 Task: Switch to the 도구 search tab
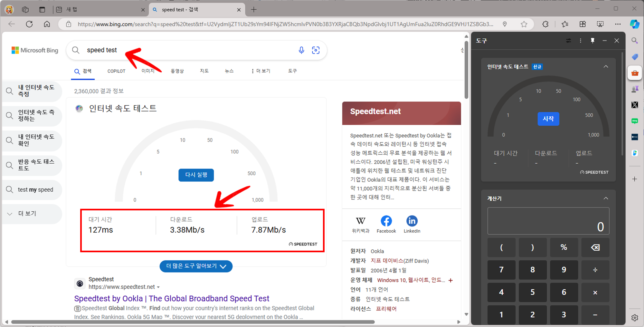pyautogui.click(x=292, y=71)
